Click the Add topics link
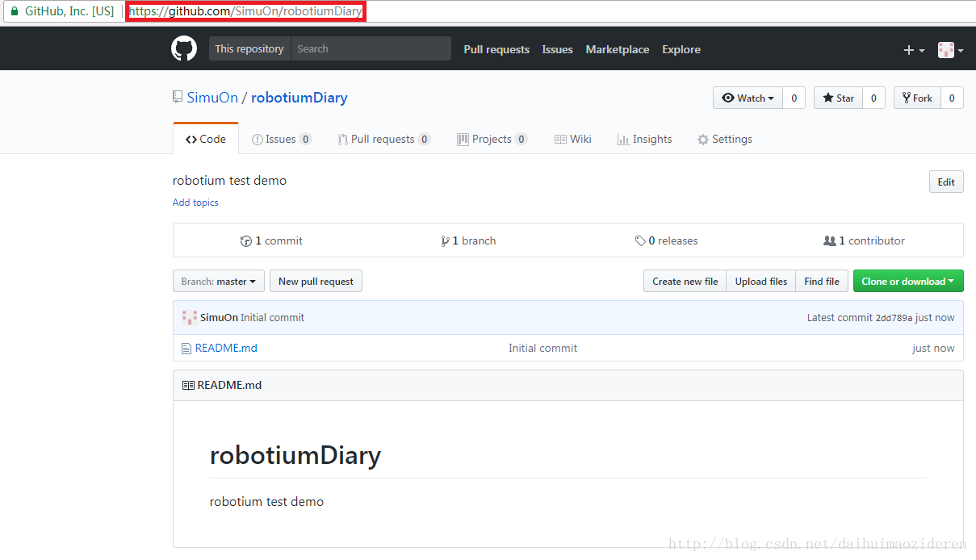Viewport: 976px width, 560px height. point(195,203)
